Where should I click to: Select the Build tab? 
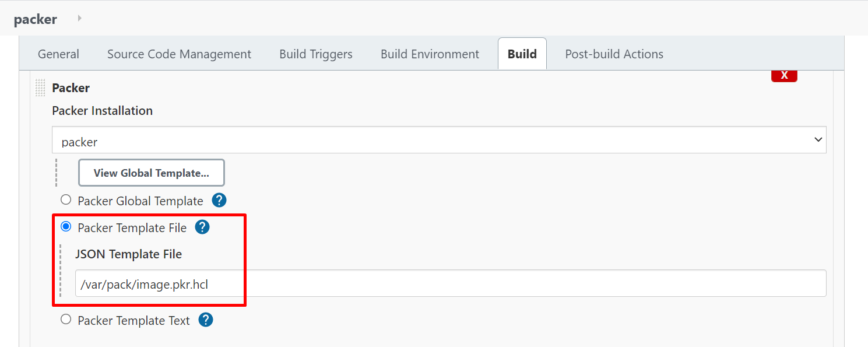(x=522, y=54)
